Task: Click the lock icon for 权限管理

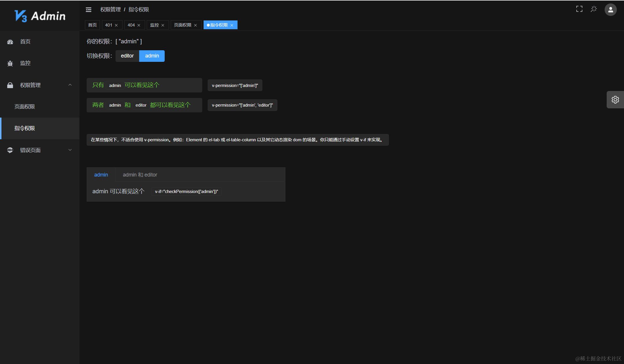Action: pos(10,85)
